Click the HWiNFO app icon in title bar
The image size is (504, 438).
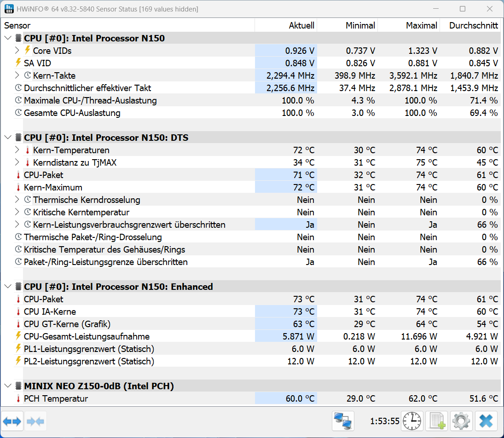click(x=9, y=9)
